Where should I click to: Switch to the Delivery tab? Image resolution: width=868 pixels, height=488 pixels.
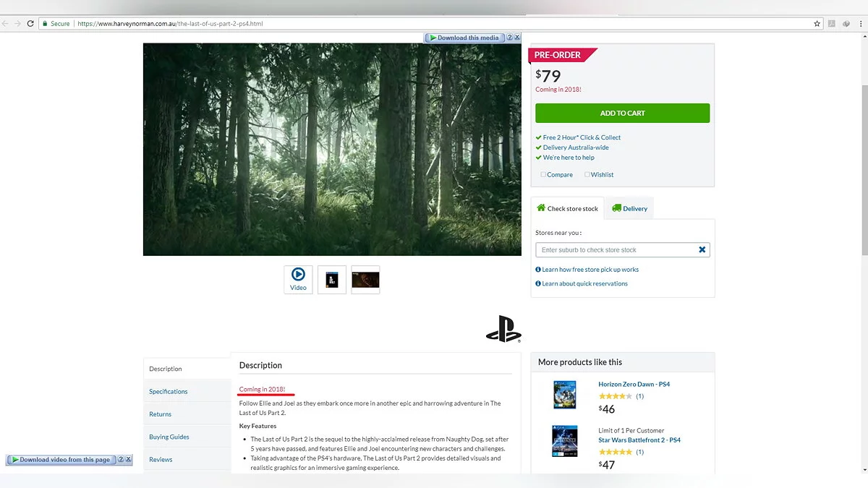pos(629,208)
